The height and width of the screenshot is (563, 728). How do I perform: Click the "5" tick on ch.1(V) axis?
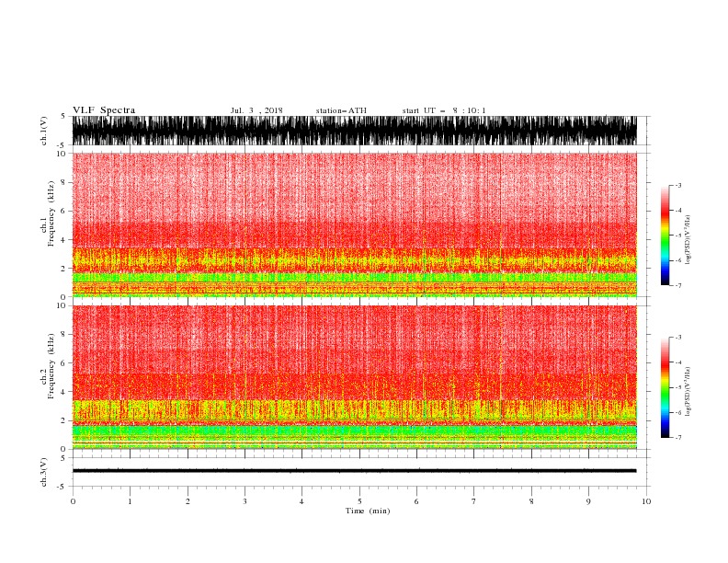click(64, 116)
